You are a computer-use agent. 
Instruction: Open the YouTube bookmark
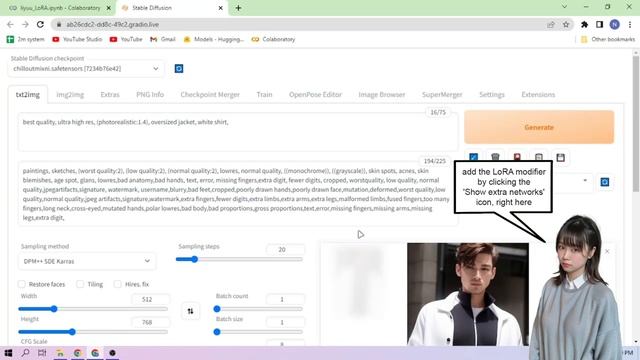tap(126, 39)
